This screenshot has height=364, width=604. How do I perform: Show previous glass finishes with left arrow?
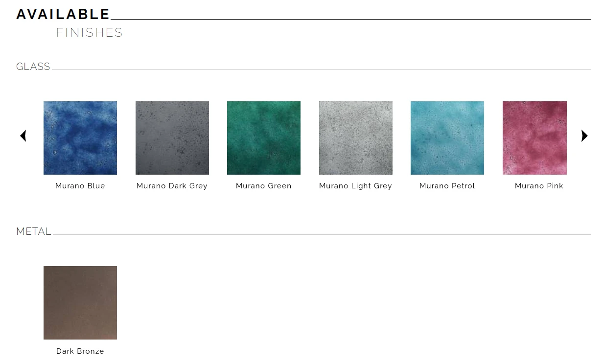coord(23,136)
